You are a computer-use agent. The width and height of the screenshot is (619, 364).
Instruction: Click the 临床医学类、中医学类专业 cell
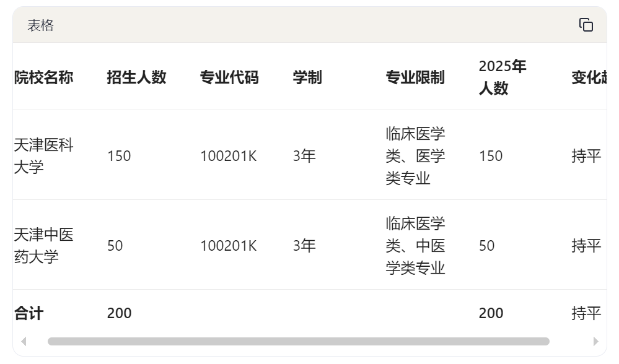coord(415,246)
